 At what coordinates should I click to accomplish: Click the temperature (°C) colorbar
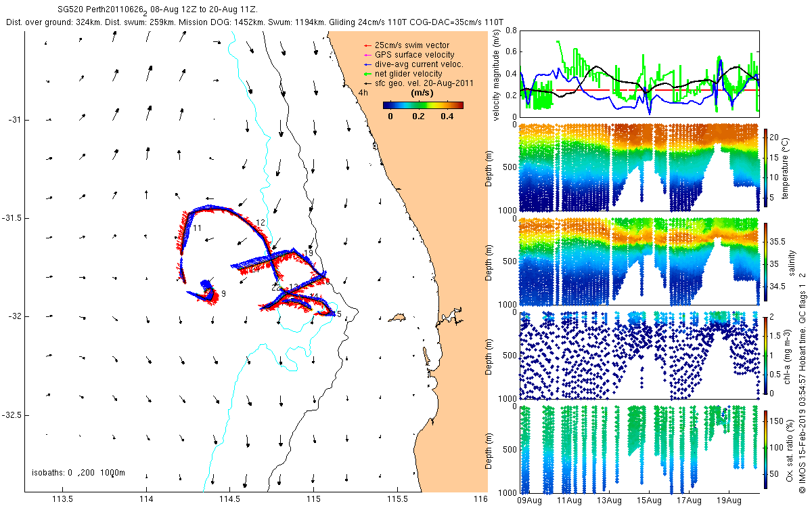tap(767, 168)
